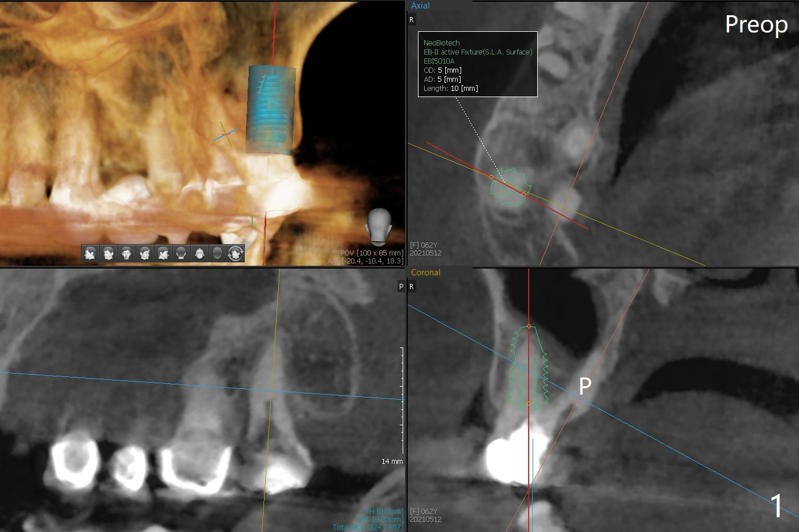The width and height of the screenshot is (799, 532).
Task: Select the right-facing profile head view icon
Action: pos(163,253)
